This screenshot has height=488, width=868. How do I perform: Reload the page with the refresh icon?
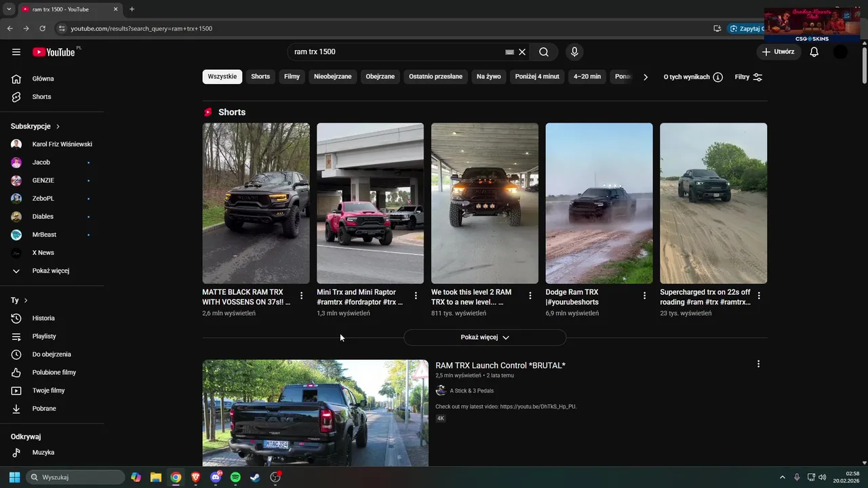[42, 28]
